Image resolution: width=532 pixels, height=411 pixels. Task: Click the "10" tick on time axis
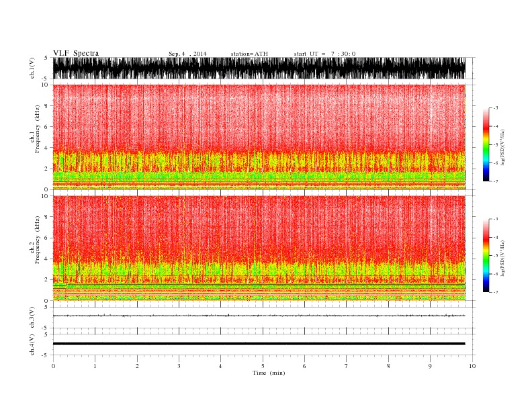tap(472, 366)
